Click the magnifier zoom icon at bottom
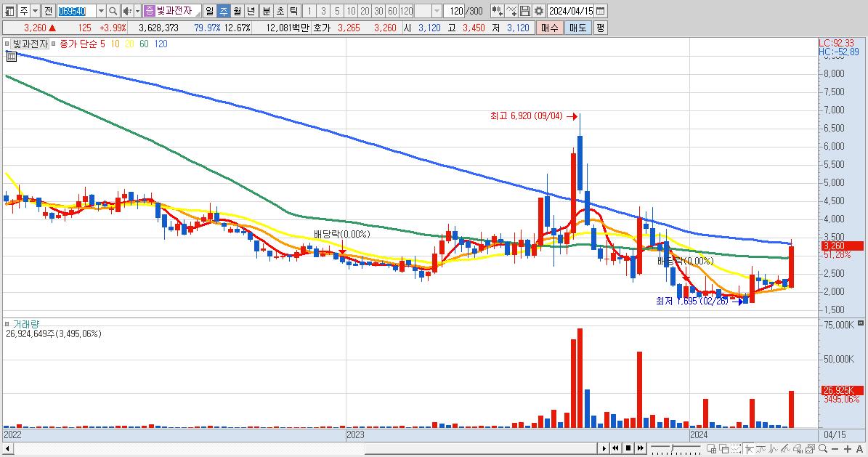The width and height of the screenshot is (868, 457). coord(823,448)
